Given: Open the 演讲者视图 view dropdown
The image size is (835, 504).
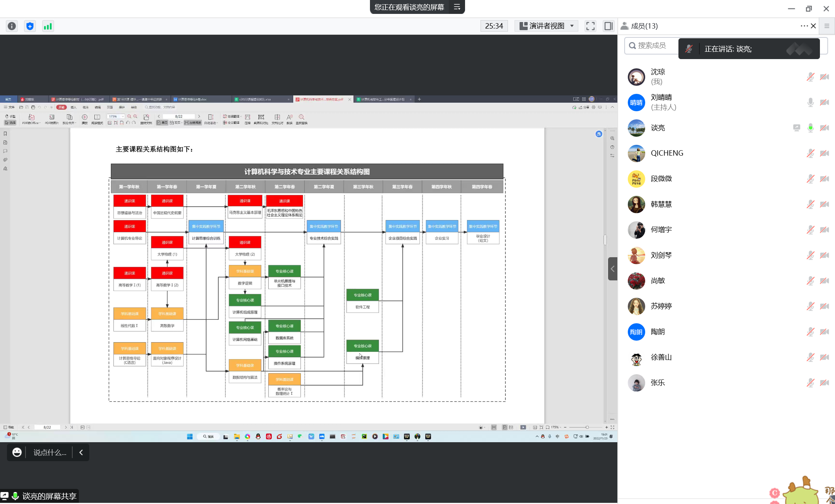Looking at the screenshot, I should point(546,26).
